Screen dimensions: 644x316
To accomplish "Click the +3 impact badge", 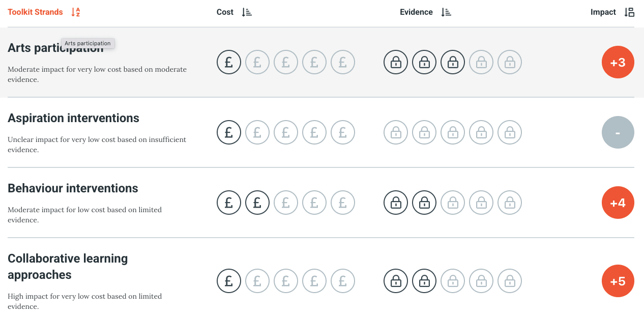I will [x=618, y=62].
